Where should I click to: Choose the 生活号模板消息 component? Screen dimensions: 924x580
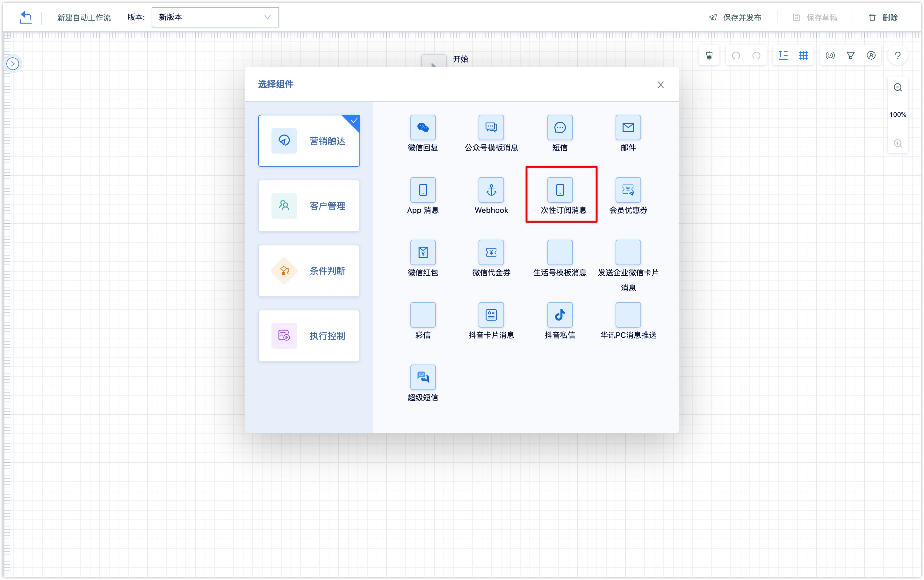click(x=560, y=258)
